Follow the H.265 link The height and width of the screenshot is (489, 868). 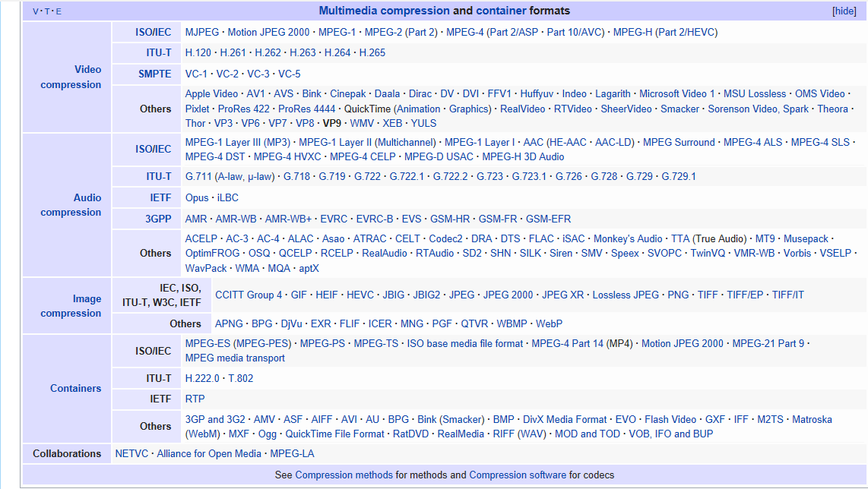pyautogui.click(x=372, y=52)
